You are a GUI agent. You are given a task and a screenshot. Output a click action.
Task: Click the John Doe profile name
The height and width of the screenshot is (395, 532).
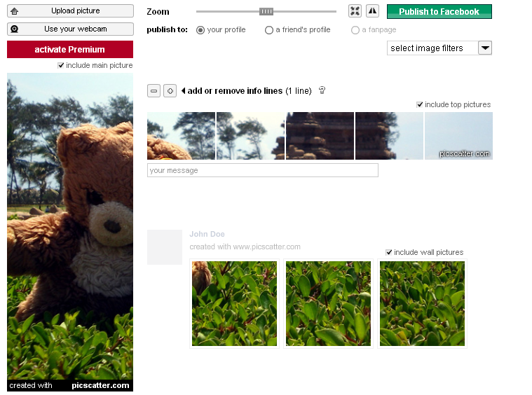(207, 234)
